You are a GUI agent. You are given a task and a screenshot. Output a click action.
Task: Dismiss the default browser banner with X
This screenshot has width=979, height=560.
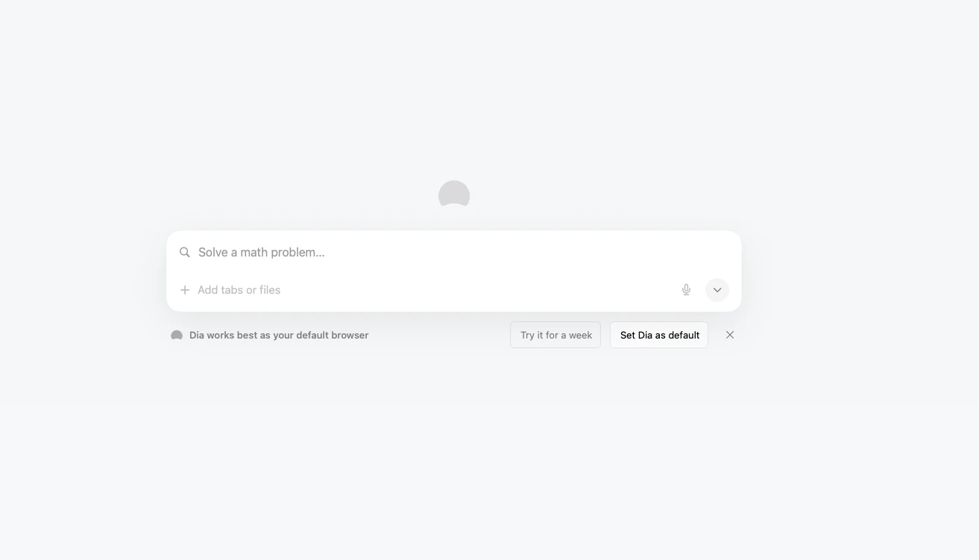point(730,335)
